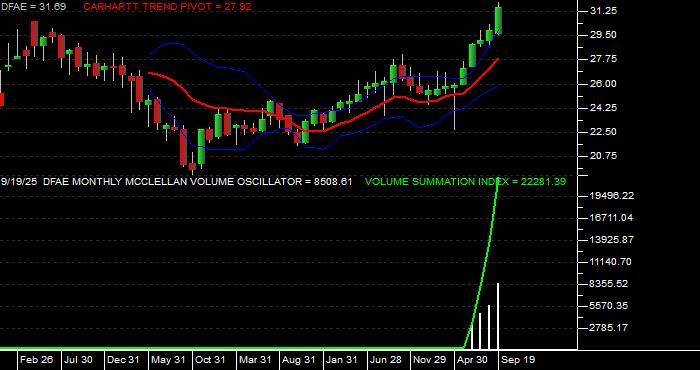Image resolution: width=700 pixels, height=370 pixels.
Task: Click the Nov 29 date marker
Action: click(x=429, y=360)
